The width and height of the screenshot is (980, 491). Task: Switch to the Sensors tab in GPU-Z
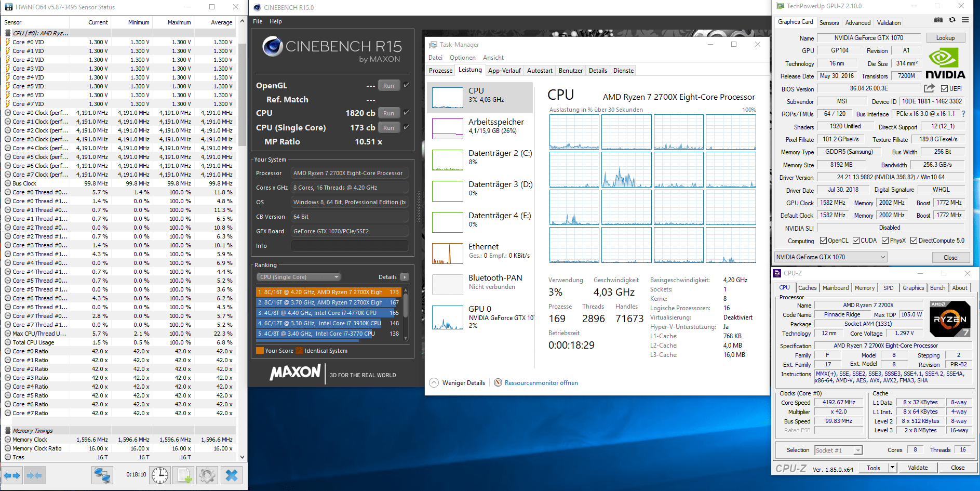829,22
